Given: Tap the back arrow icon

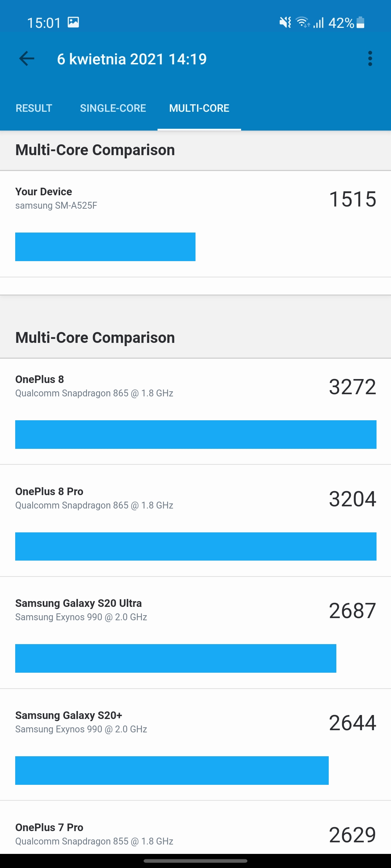Looking at the screenshot, I should point(26,59).
